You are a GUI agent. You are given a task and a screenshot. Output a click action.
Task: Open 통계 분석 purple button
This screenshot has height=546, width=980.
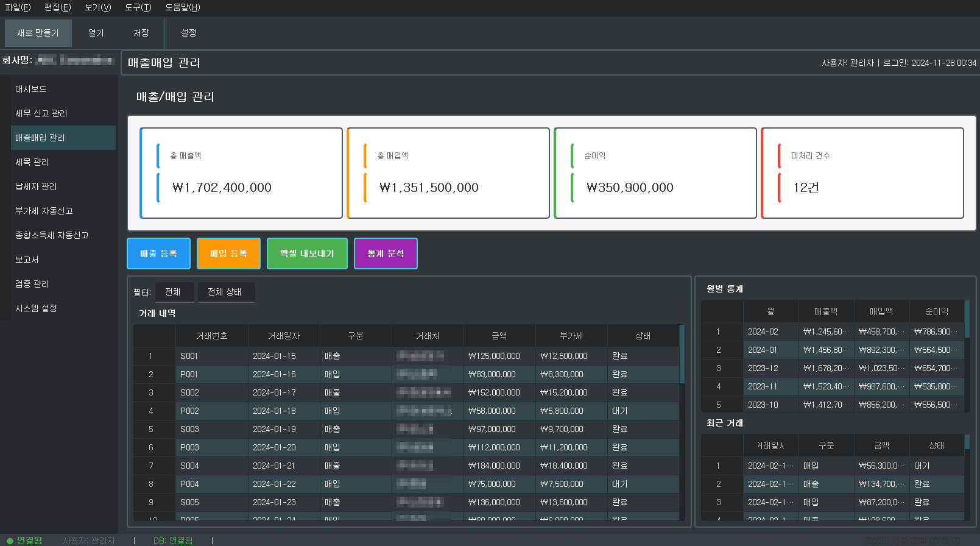pyautogui.click(x=386, y=253)
